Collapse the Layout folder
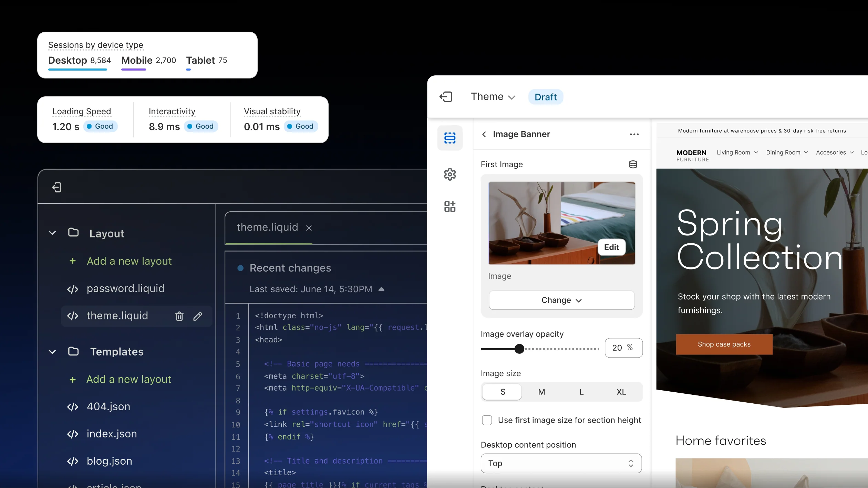The image size is (868, 488). coord(52,233)
